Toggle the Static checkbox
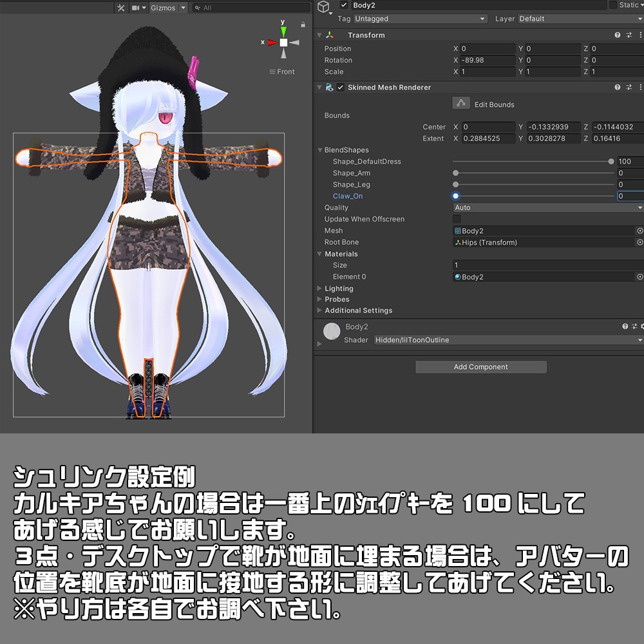The width and height of the screenshot is (644, 644). (613, 5)
